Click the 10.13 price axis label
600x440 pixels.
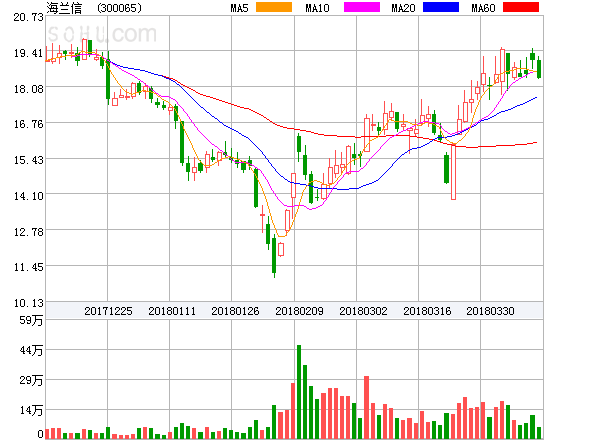click(x=28, y=303)
